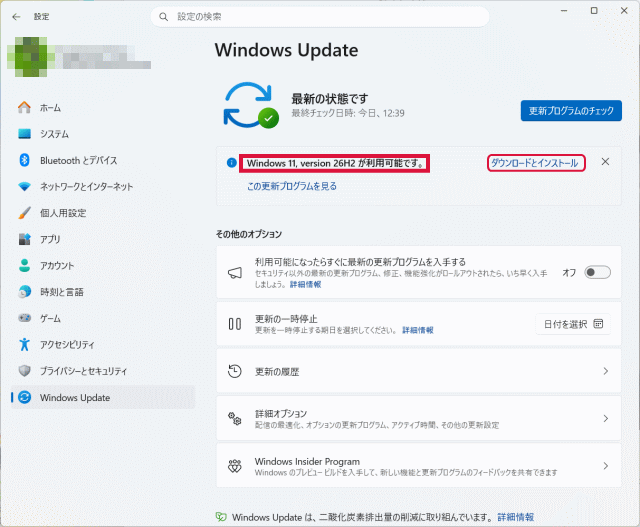Go to プライバシーとセキュリティ
Screen dimensions: 640x527
tap(83, 371)
